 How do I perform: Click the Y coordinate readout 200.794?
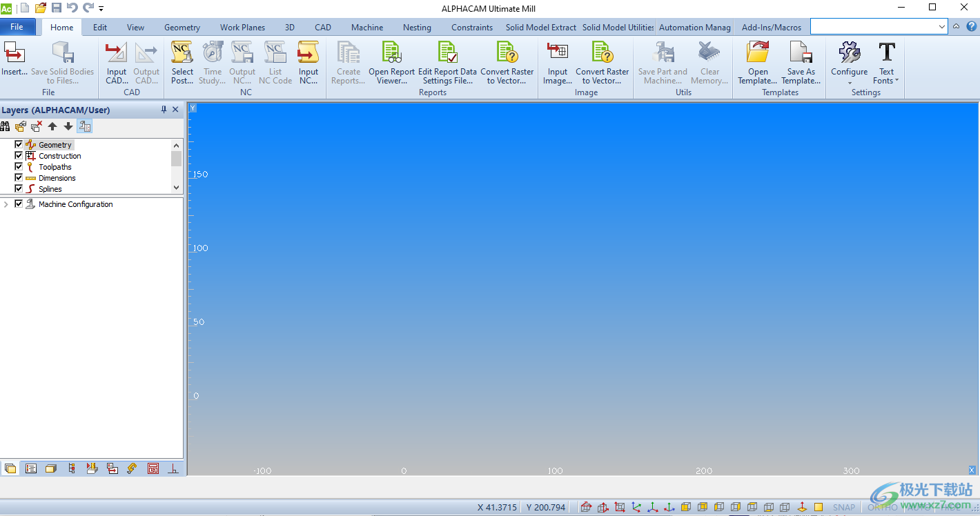[546, 508]
